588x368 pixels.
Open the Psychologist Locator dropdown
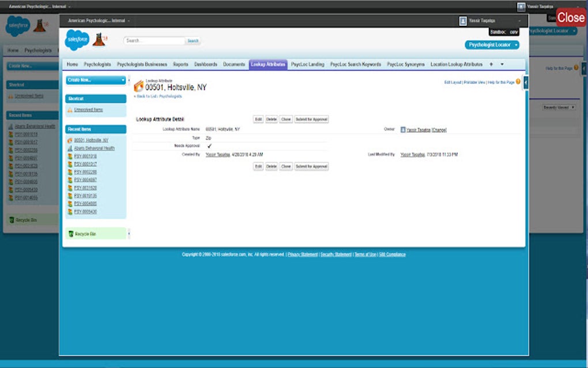coord(493,44)
